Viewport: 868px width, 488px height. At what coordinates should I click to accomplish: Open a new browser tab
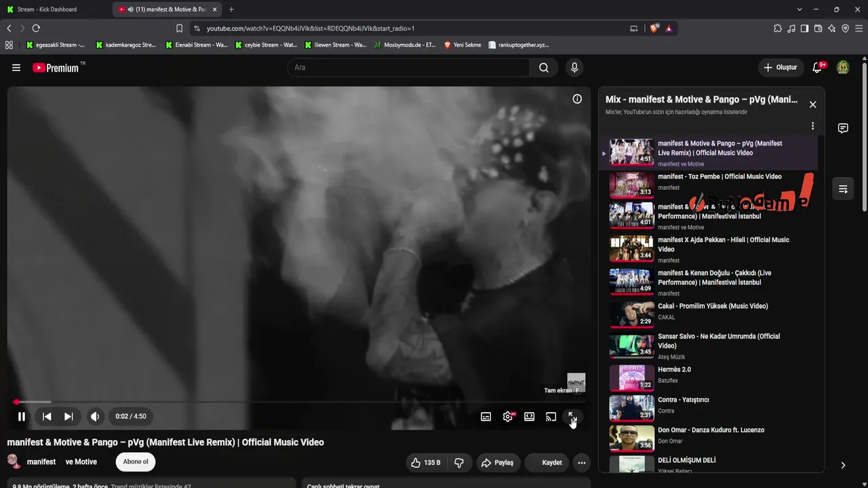click(231, 9)
